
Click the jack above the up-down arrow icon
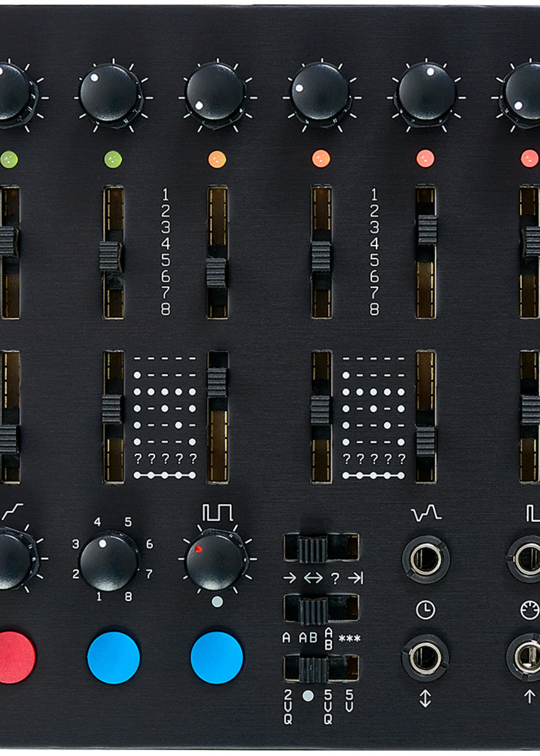(426, 657)
